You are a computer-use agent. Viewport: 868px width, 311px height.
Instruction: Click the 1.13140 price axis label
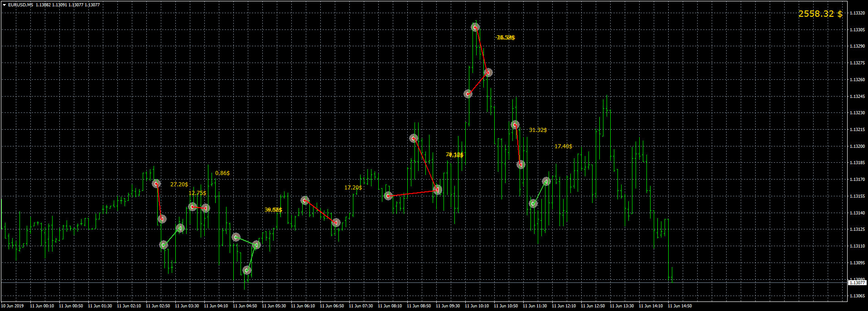click(x=857, y=213)
